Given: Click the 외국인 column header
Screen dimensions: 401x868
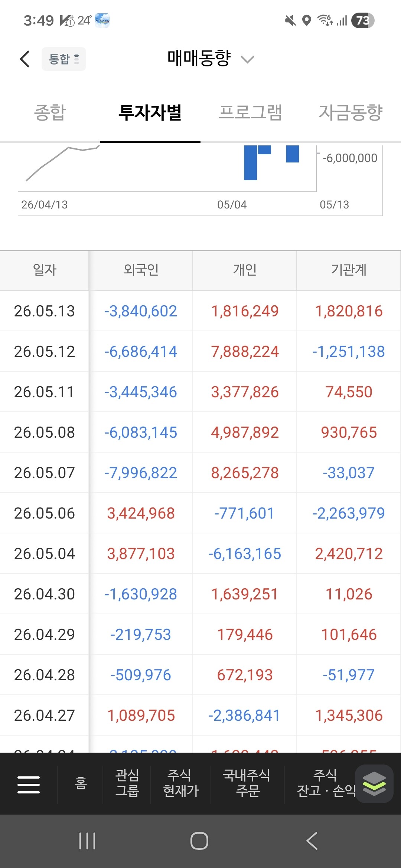Looking at the screenshot, I should (x=141, y=270).
